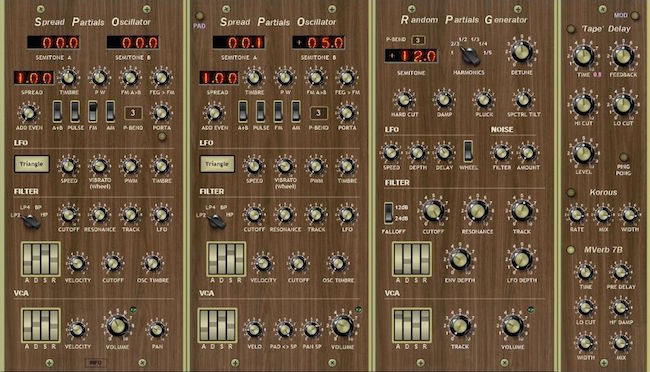Select the Harmonics rotary selector
Screen dimensions: 650x372
point(471,56)
